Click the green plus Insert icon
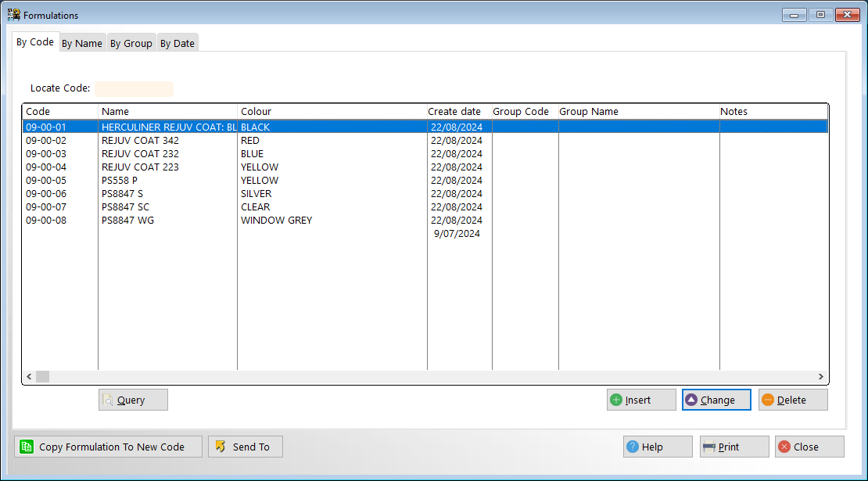 [x=616, y=400]
